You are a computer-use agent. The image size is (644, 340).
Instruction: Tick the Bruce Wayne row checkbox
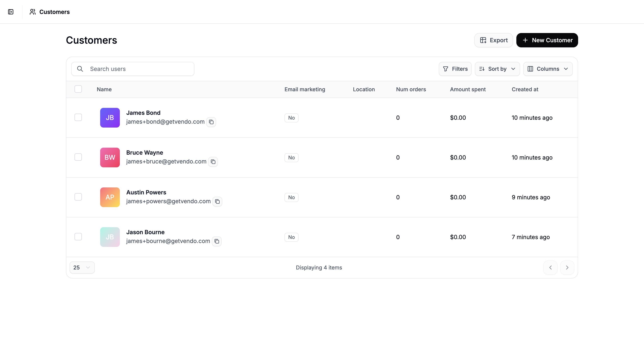tap(78, 157)
